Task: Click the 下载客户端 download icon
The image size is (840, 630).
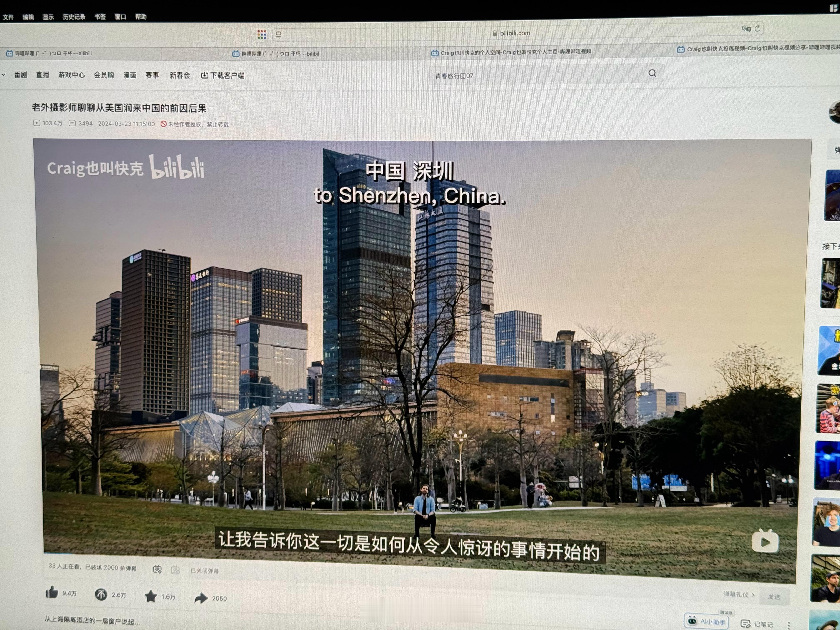Action: [x=204, y=75]
